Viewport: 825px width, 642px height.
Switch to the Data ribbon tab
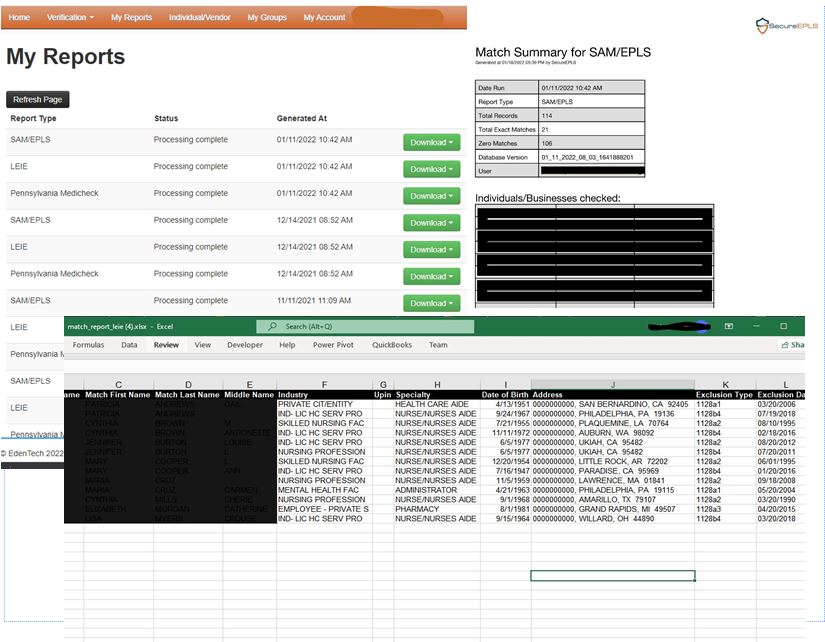tap(129, 345)
